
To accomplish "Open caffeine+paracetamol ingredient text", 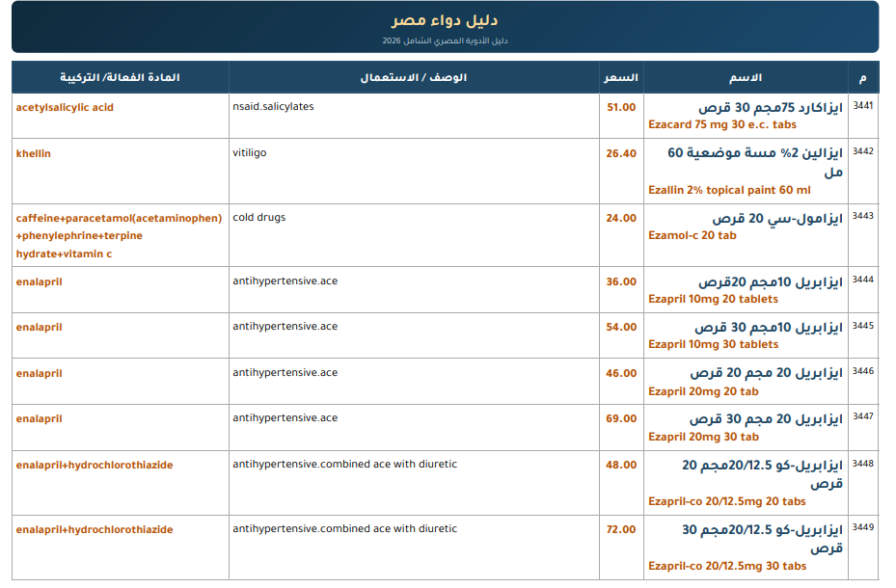I will pyautogui.click(x=119, y=236).
